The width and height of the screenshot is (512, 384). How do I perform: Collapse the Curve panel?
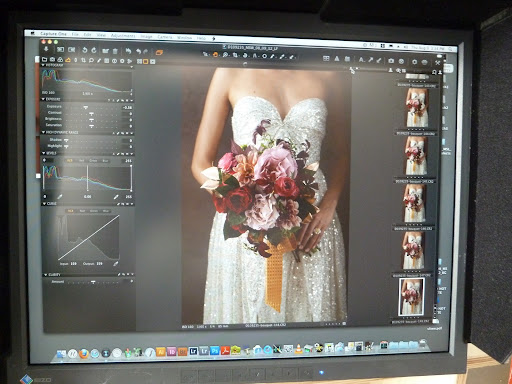pos(44,203)
